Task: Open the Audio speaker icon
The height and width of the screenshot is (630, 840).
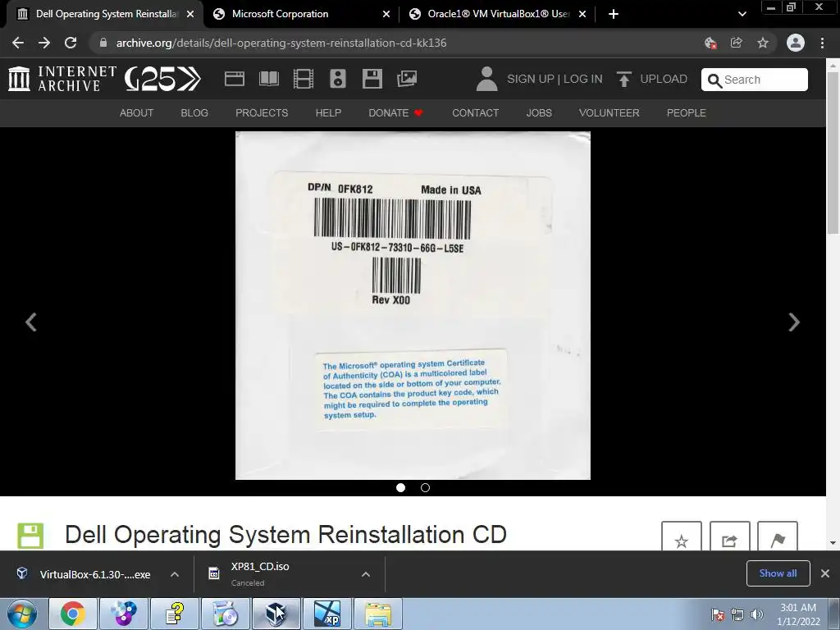Action: pos(337,79)
